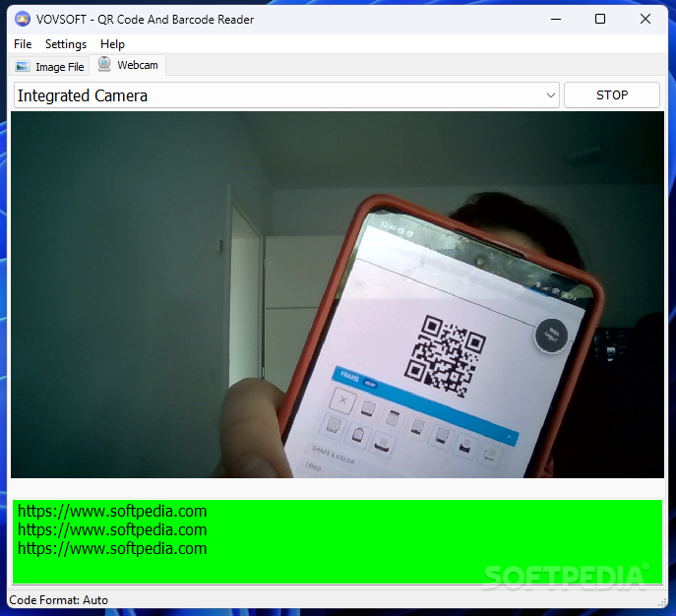This screenshot has height=616, width=676.
Task: Click the Integrated Camera combo box
Action: 286,95
